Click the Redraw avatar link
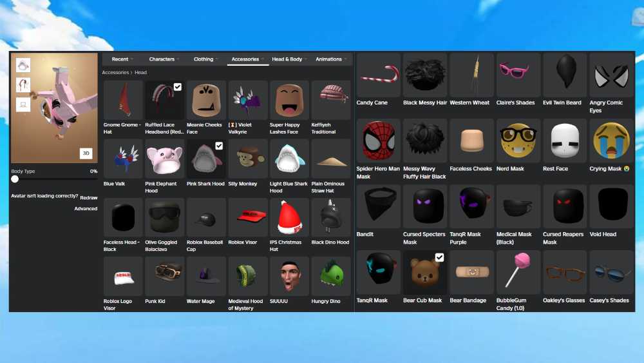This screenshot has width=644, height=363. [89, 198]
